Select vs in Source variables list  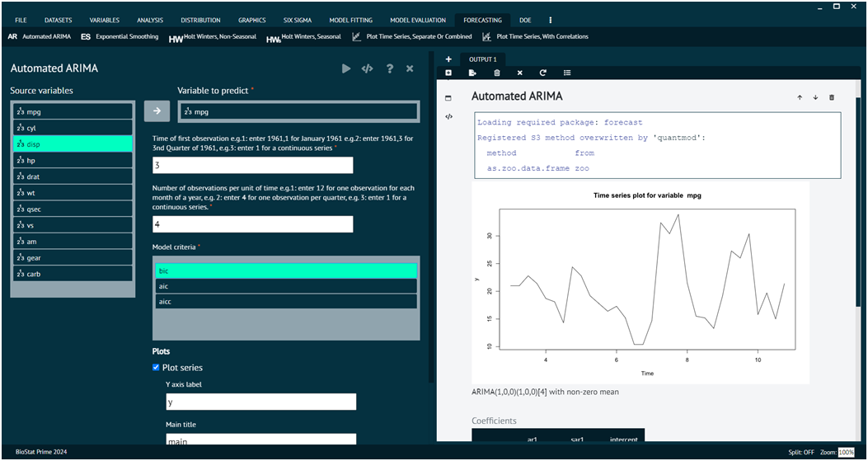[x=73, y=225]
